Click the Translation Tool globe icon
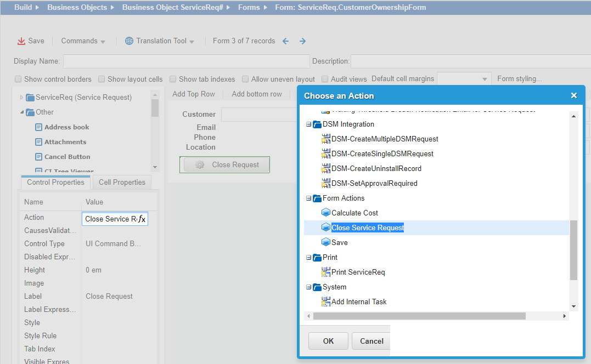 point(130,41)
